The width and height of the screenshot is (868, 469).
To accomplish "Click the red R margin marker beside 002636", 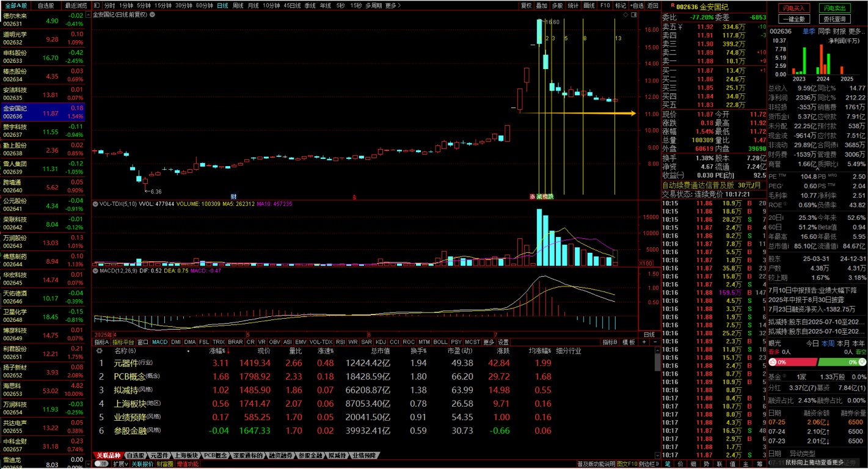I will point(673,5).
